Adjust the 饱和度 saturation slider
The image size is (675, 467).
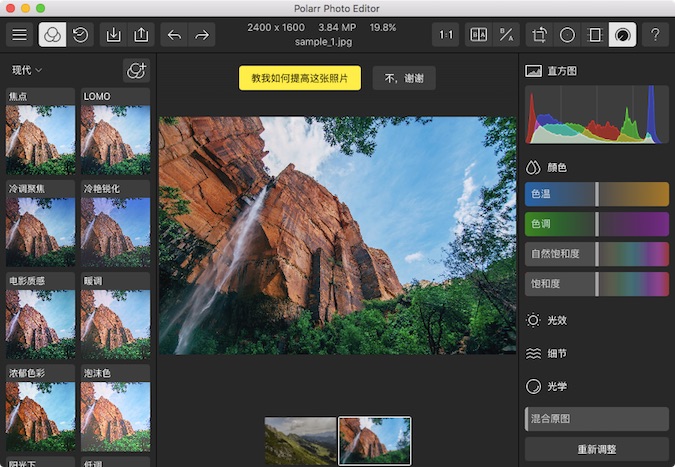(597, 284)
